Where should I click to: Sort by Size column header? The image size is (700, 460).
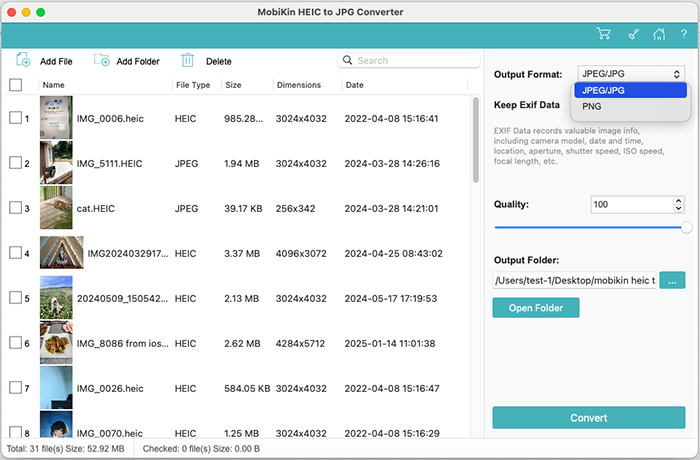(x=233, y=85)
